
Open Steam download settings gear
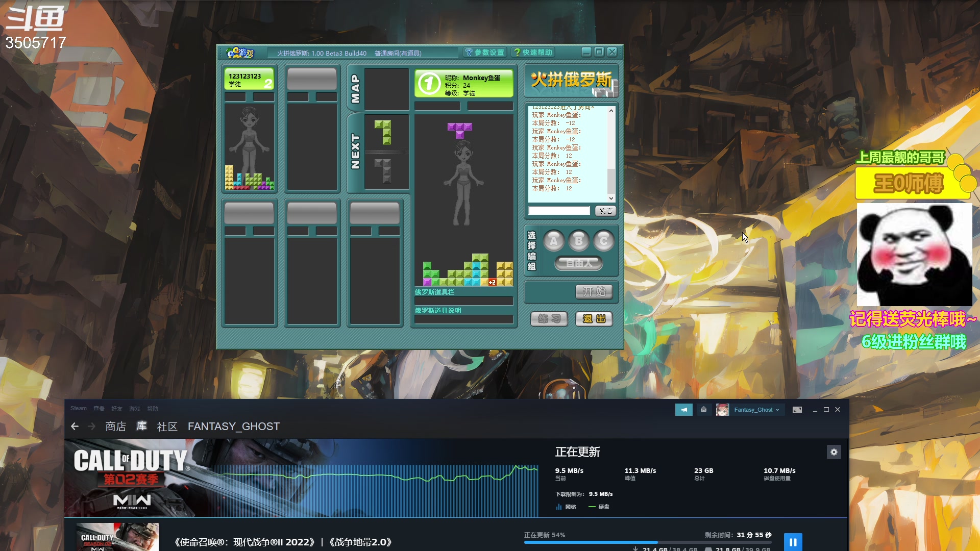point(834,452)
